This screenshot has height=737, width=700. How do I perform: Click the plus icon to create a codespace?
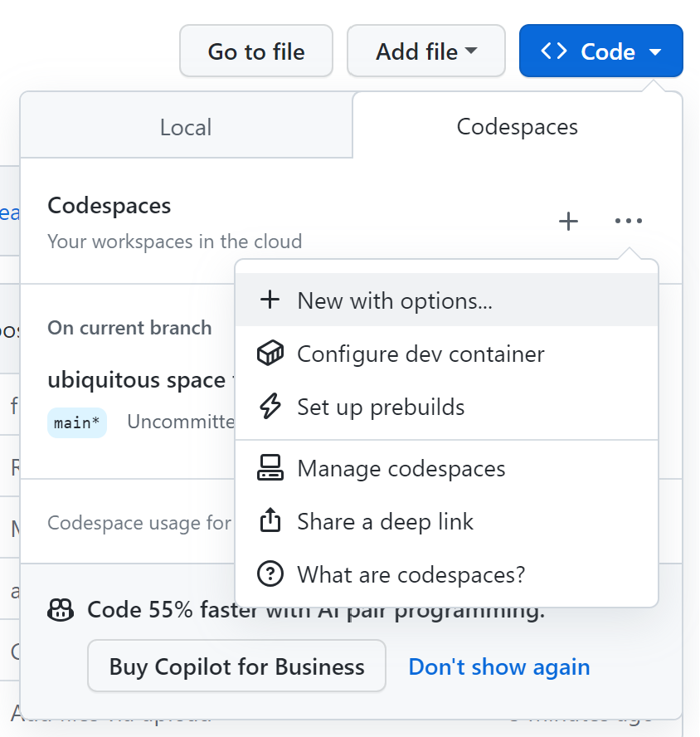click(568, 221)
